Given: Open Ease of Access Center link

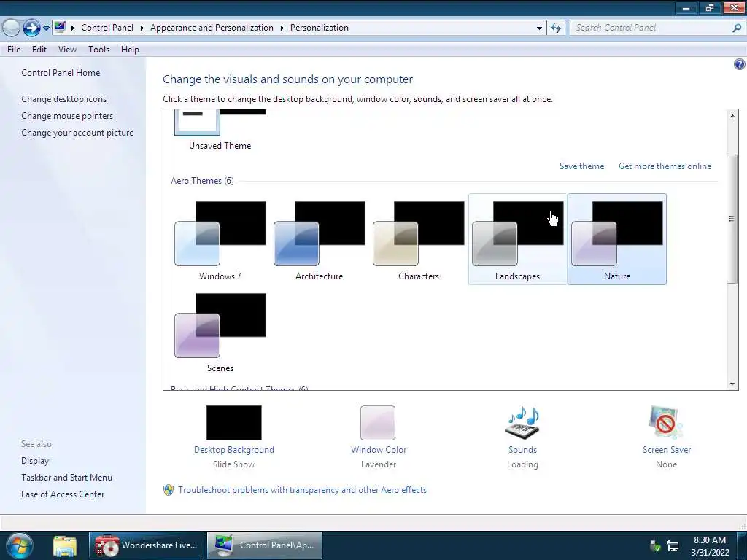Looking at the screenshot, I should [63, 494].
